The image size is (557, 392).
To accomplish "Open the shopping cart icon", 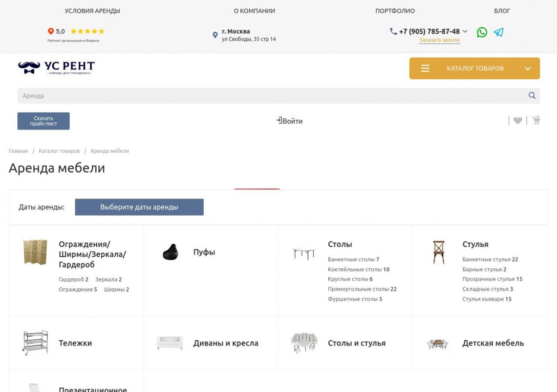I will [536, 120].
